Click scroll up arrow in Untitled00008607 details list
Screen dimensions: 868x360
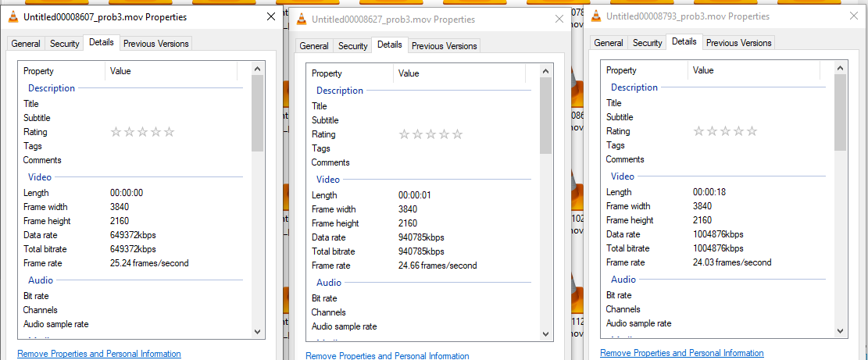coord(257,70)
